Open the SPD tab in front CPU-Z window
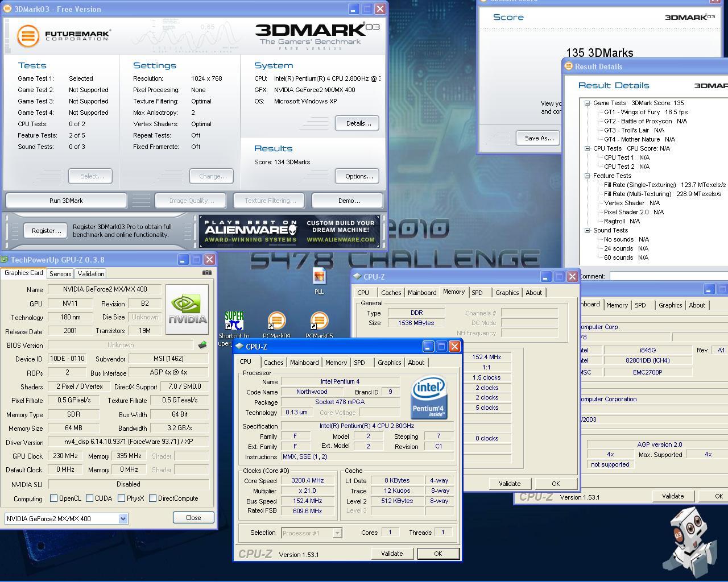Image resolution: width=728 pixels, height=582 pixels. coord(359,363)
